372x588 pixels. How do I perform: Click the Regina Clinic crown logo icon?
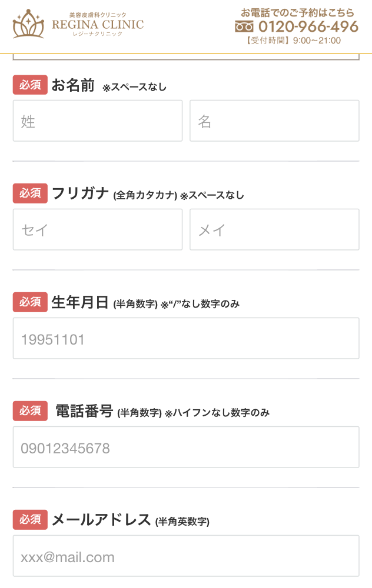click(x=28, y=24)
